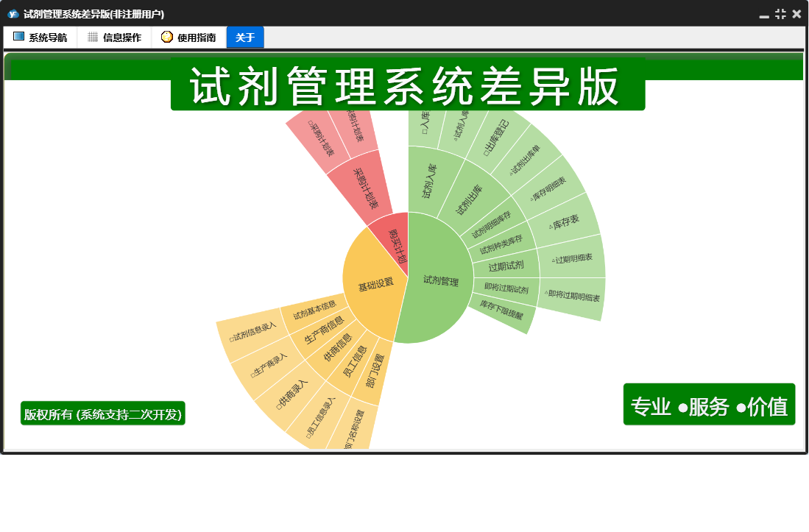Click the 基础设置 center segment
This screenshot has height=532, width=809.
point(375,284)
